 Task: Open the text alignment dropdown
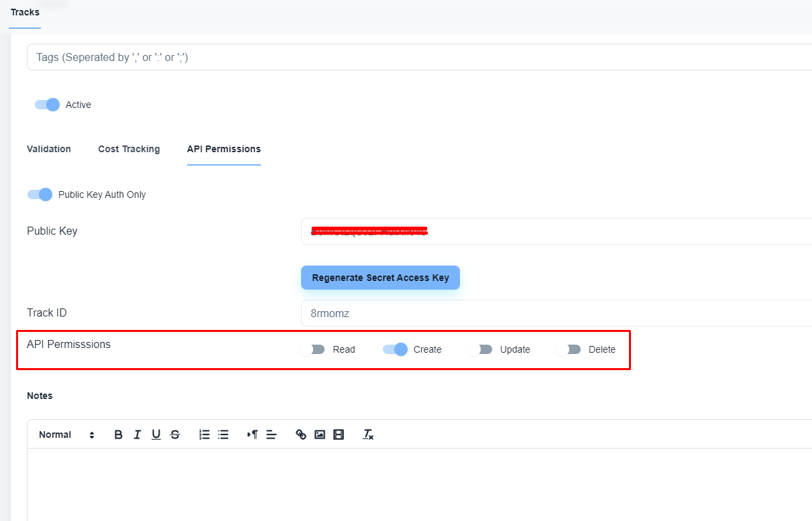[x=272, y=435]
